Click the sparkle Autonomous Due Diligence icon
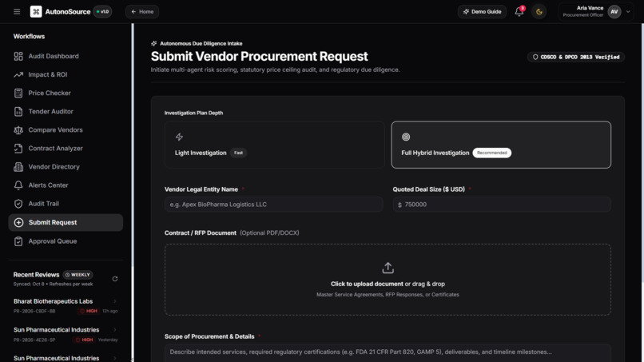 [154, 43]
